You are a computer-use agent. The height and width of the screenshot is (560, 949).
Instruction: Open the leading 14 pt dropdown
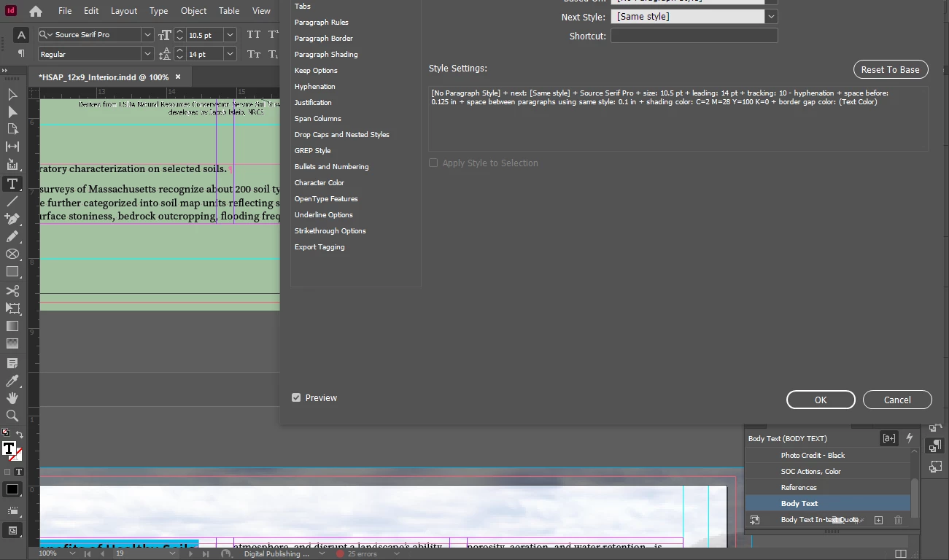(231, 54)
